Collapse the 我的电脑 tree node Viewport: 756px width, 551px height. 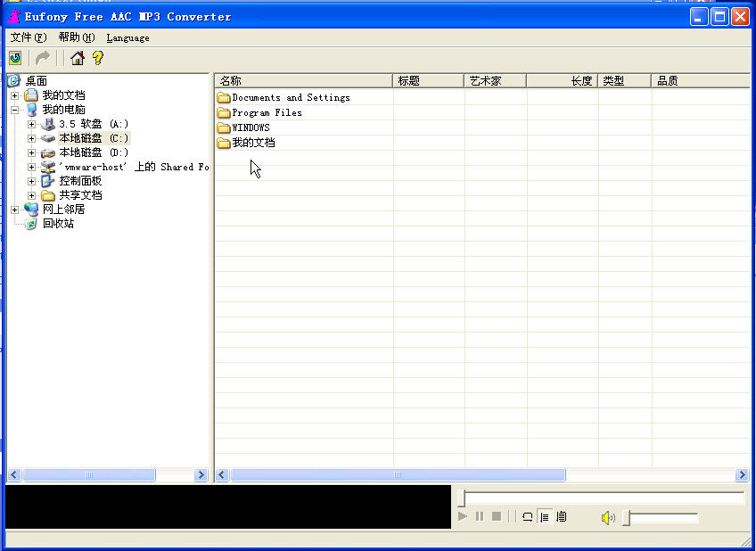(x=15, y=110)
